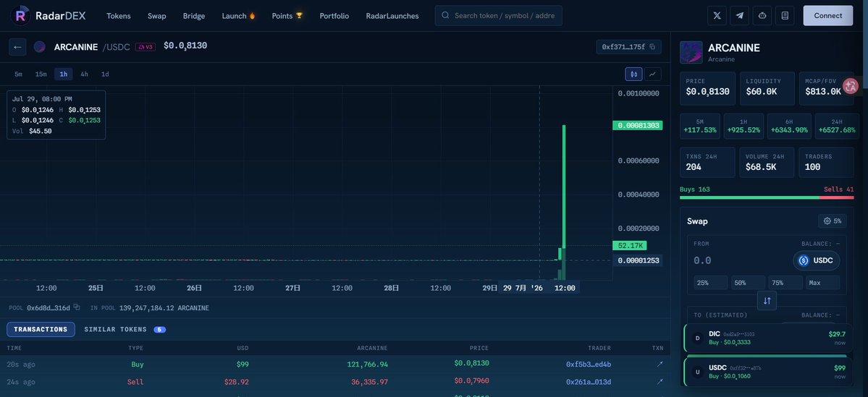868x397 pixels.
Task: Open trader address 0xf5b3…ed4b
Action: (589, 364)
